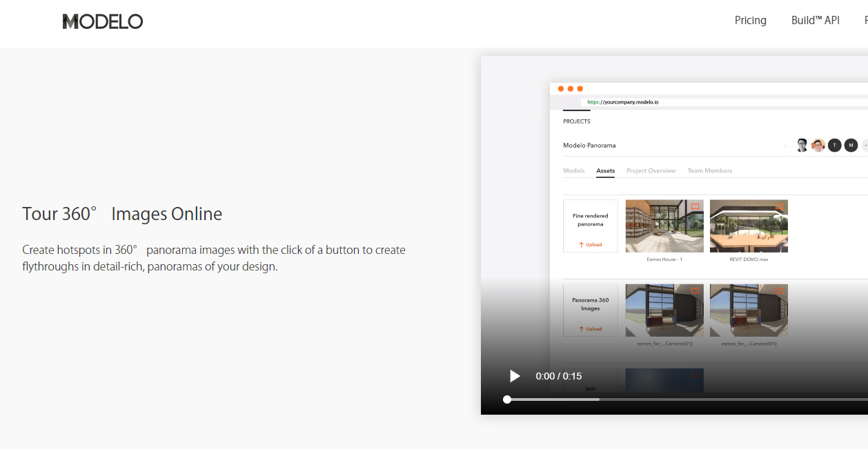Click the 'M' team member avatar
This screenshot has height=474, width=868.
click(851, 146)
